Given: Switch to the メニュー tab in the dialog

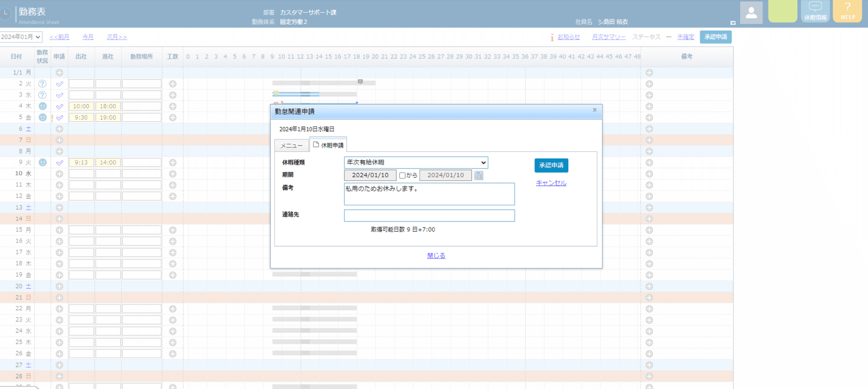Looking at the screenshot, I should pyautogui.click(x=291, y=144).
